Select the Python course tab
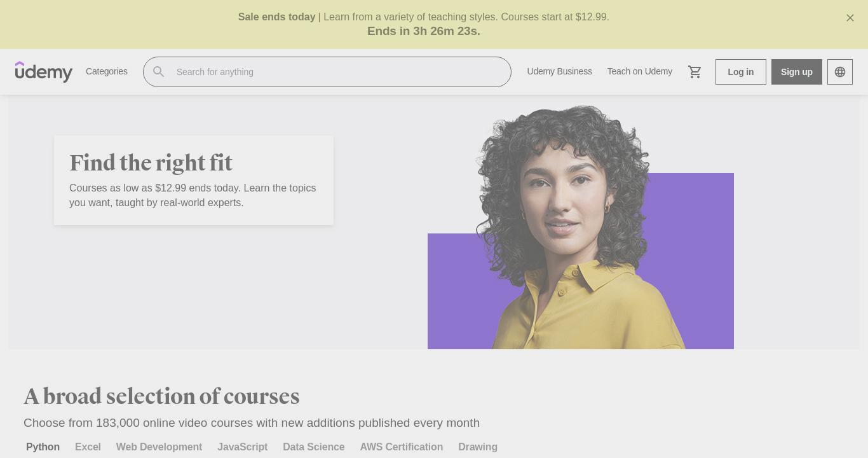 [x=43, y=447]
